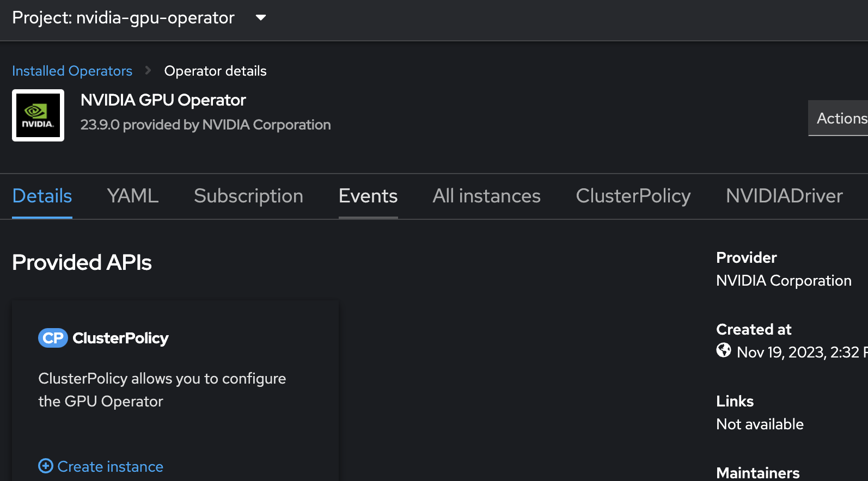Switch to the Details tab
The image size is (868, 481).
[42, 196]
